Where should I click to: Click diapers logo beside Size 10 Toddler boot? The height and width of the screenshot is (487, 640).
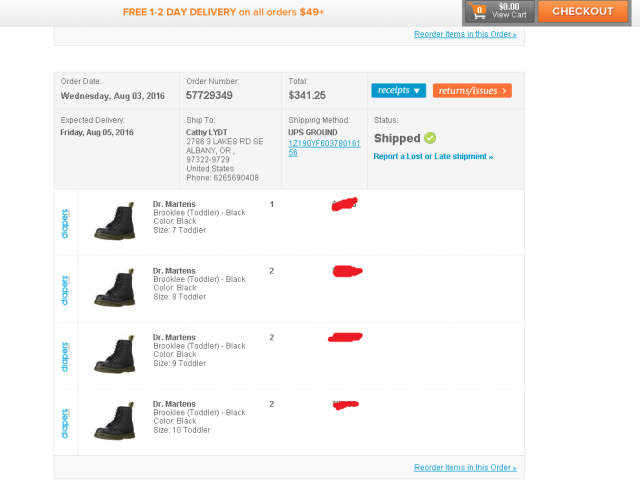[x=65, y=421]
